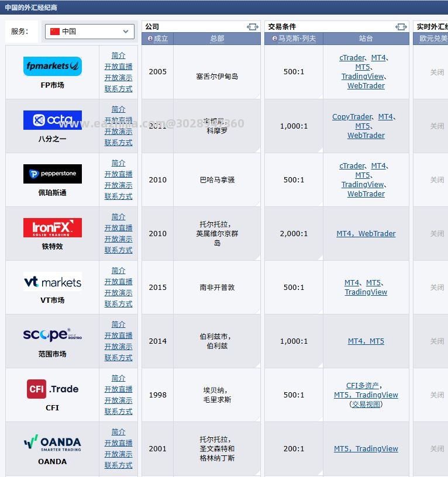Click 佩珀斯通 broker name
The width and height of the screenshot is (448, 477).
(53, 192)
